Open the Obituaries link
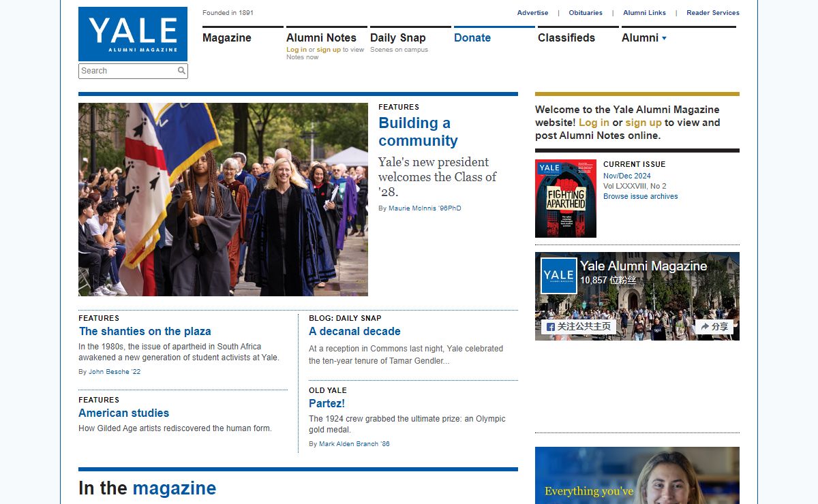 (x=586, y=13)
